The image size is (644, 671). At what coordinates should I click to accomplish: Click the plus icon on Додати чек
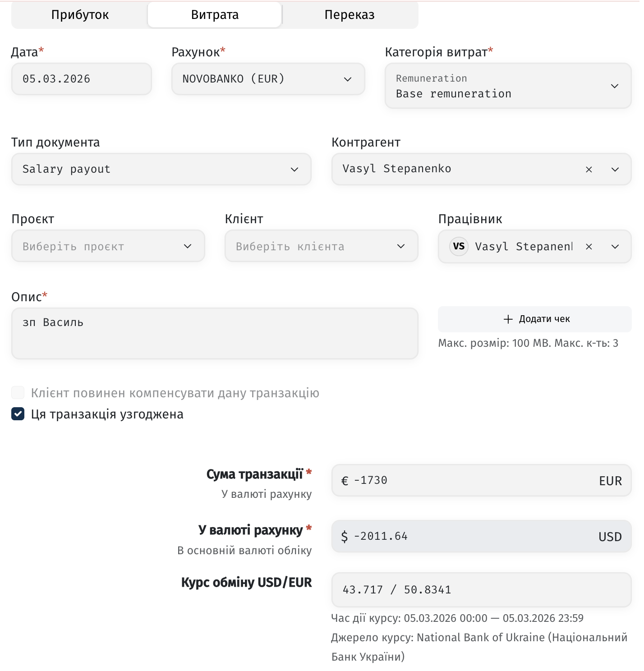[x=508, y=319]
